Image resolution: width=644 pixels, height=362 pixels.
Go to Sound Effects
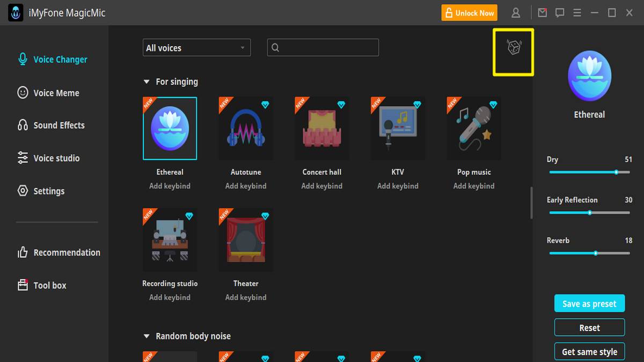52,125
